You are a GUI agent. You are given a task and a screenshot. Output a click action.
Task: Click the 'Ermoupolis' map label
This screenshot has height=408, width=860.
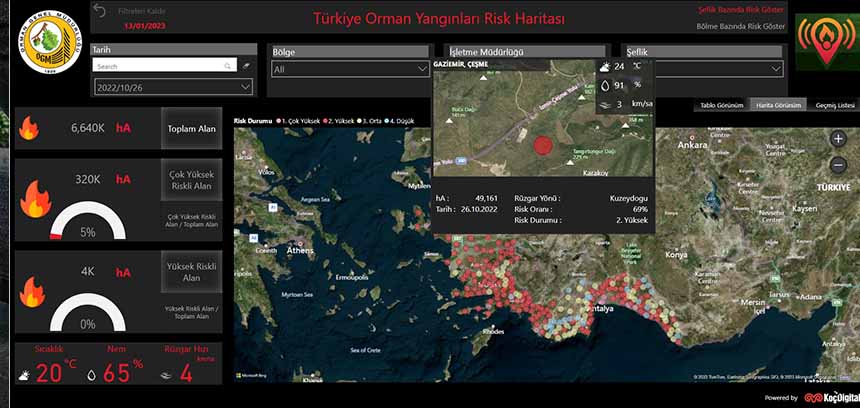pyautogui.click(x=353, y=277)
